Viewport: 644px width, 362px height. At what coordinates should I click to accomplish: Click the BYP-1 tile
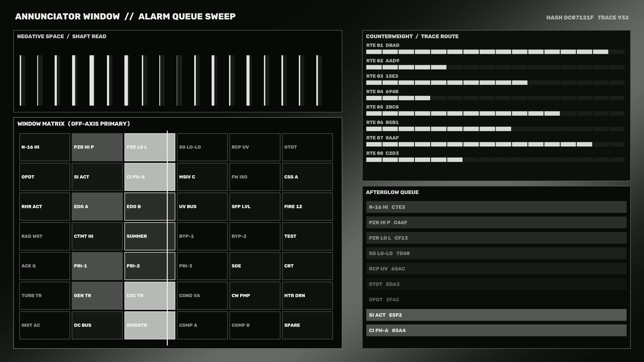coord(202,236)
